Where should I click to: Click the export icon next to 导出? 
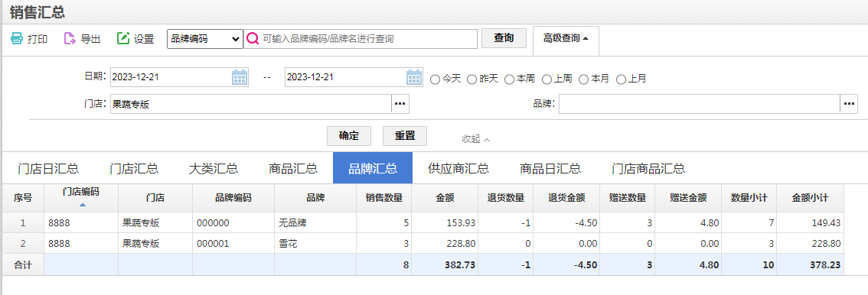[70, 39]
